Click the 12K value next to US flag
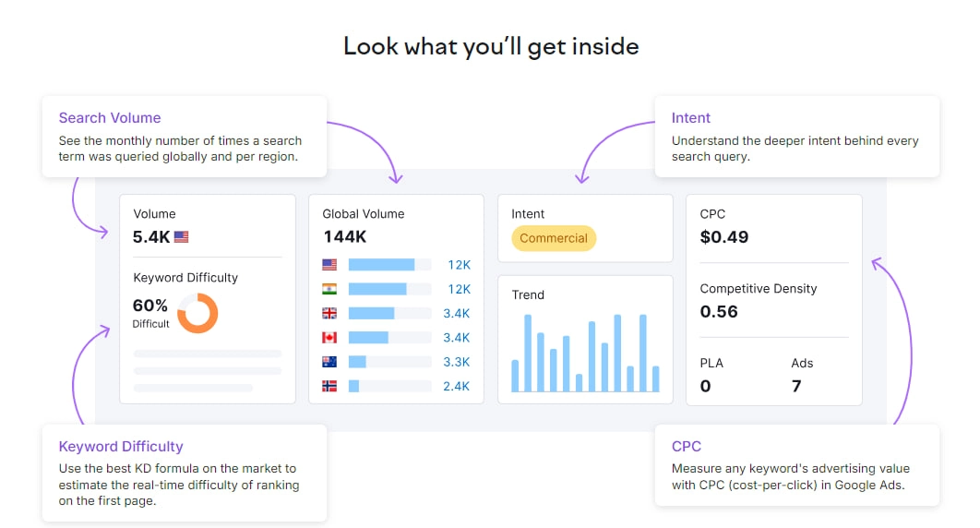 tap(460, 265)
